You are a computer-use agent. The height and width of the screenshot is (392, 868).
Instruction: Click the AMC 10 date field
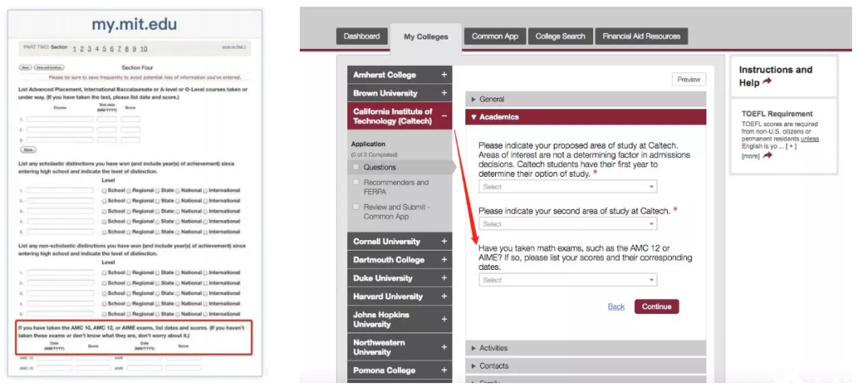point(55,368)
